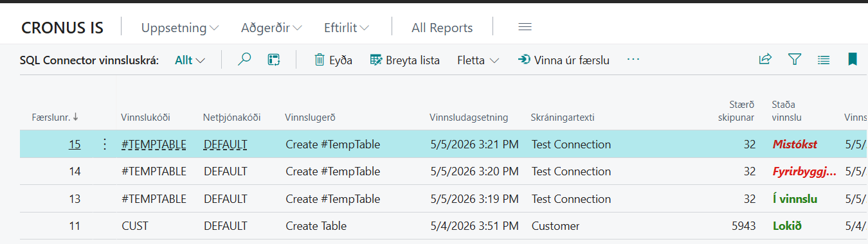Show more actions with the ellipsis button
The image size is (868, 244).
(633, 60)
